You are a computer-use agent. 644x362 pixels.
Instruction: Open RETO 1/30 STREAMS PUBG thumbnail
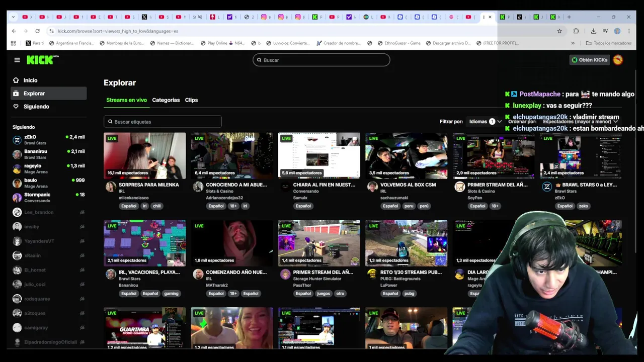pos(407,243)
